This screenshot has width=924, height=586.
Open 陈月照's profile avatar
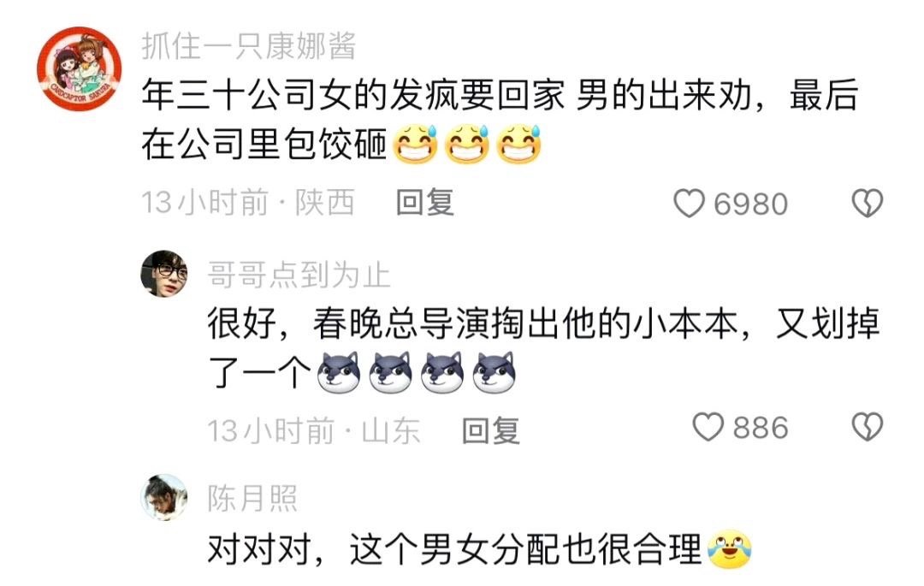click(163, 497)
